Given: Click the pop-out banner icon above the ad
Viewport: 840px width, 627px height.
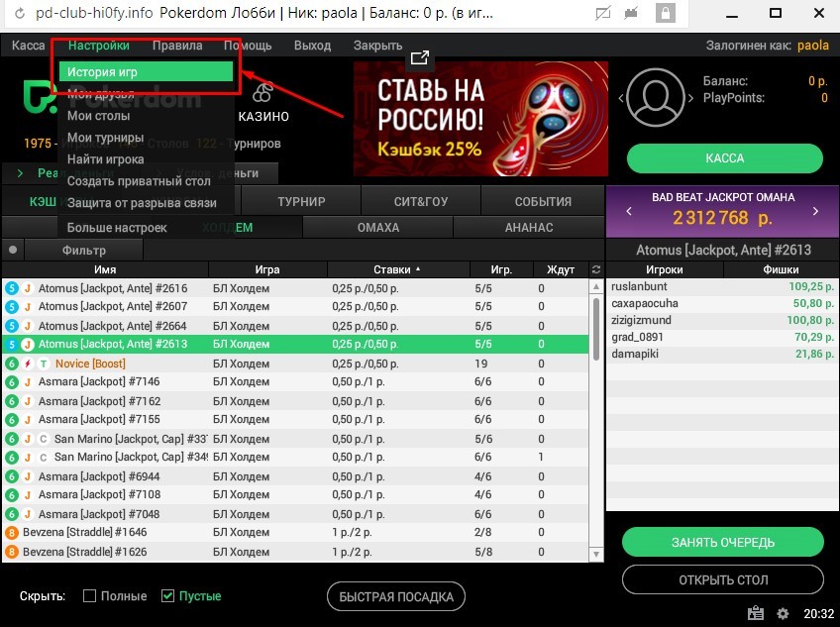Looking at the screenshot, I should coord(419,57).
